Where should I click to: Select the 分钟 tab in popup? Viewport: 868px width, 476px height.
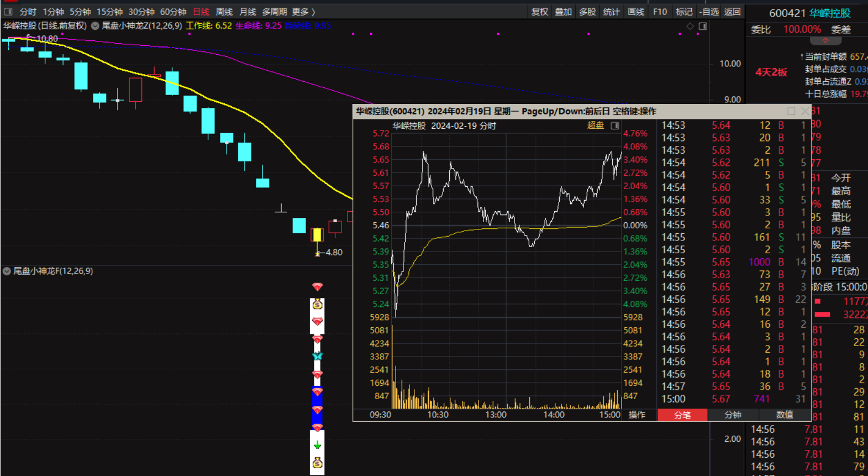(733, 415)
